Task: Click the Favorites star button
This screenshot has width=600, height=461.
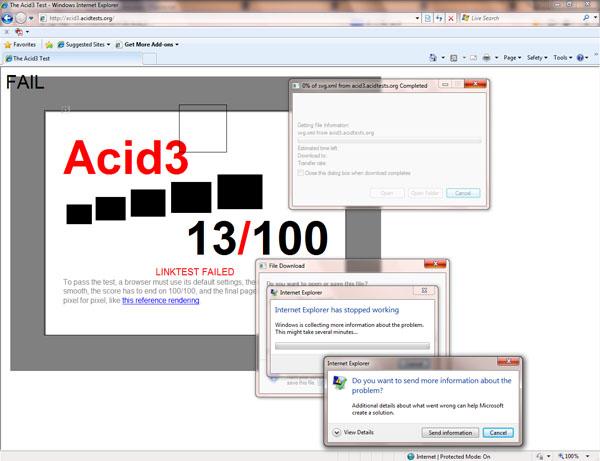Action: tap(20, 45)
